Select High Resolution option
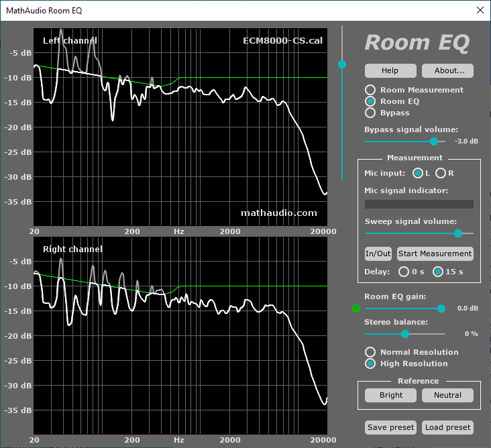491x448 pixels. 370,363
